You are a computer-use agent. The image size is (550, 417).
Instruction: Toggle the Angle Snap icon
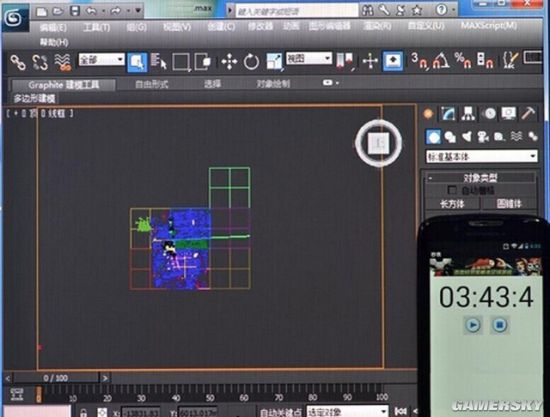441,61
